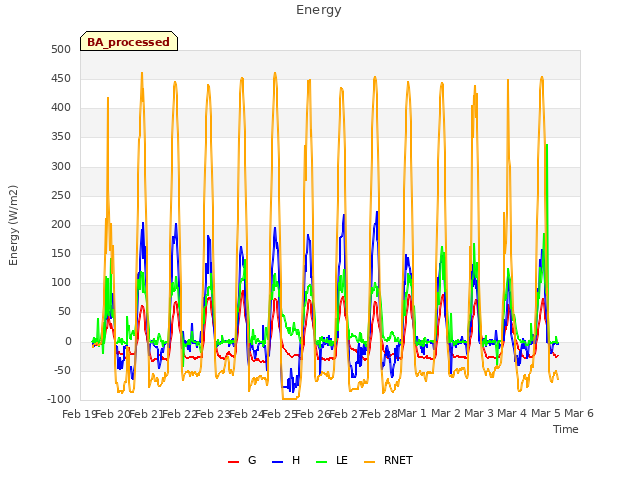Image resolution: width=640 pixels, height=480 pixels.
Task: Click the 300 y-axis label
Action: pyautogui.click(x=61, y=166)
